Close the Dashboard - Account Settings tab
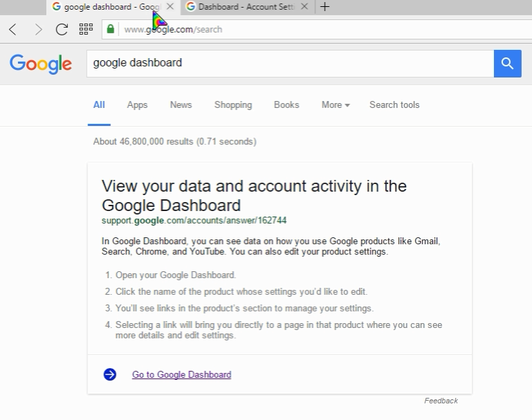 coord(304,6)
